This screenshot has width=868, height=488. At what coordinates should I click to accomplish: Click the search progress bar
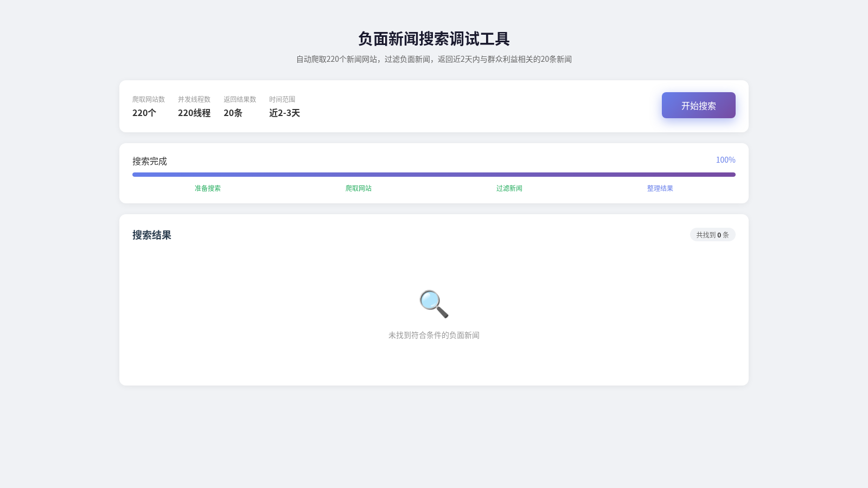(434, 175)
